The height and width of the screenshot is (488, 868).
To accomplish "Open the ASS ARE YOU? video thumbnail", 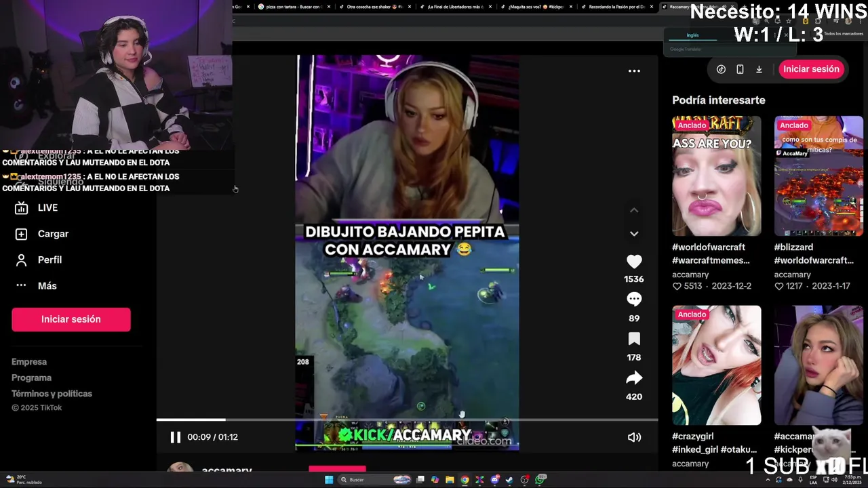I will click(x=717, y=176).
